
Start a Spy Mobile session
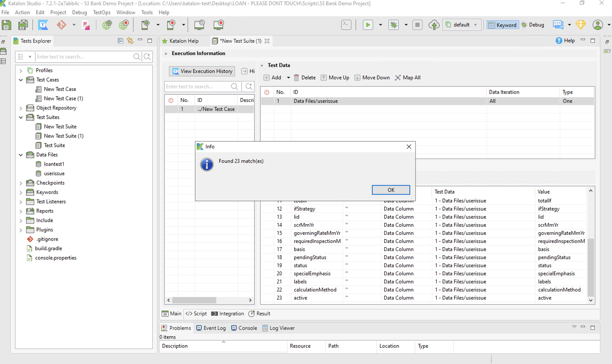[x=145, y=25]
